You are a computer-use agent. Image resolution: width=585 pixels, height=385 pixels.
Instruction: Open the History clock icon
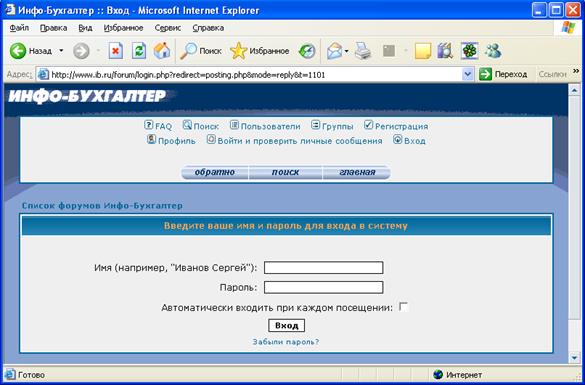click(307, 51)
